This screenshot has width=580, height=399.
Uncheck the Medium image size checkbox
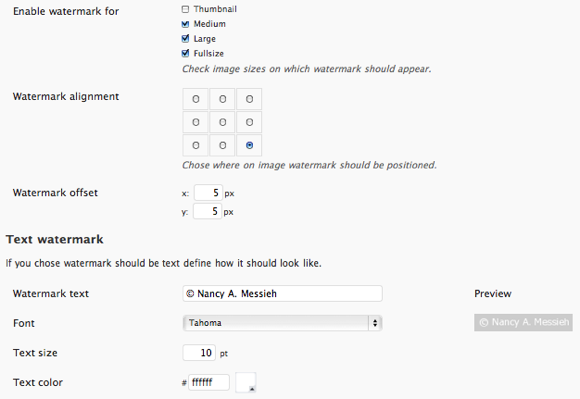(x=185, y=24)
